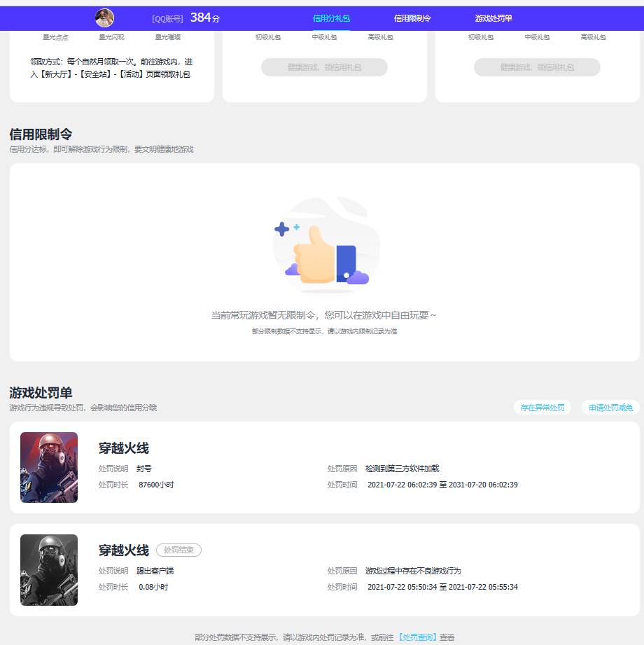This screenshot has height=645, width=644.
Task: Click the 384分 credit score display
Action: tap(204, 18)
